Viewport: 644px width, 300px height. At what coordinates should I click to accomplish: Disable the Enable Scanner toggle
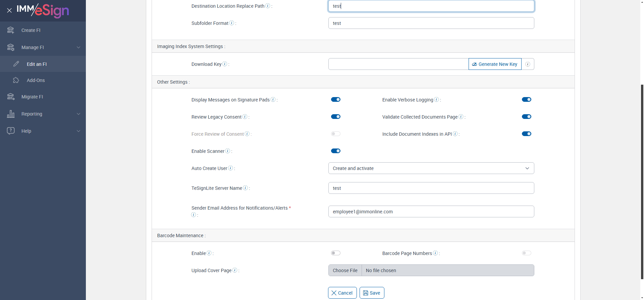pyautogui.click(x=335, y=151)
